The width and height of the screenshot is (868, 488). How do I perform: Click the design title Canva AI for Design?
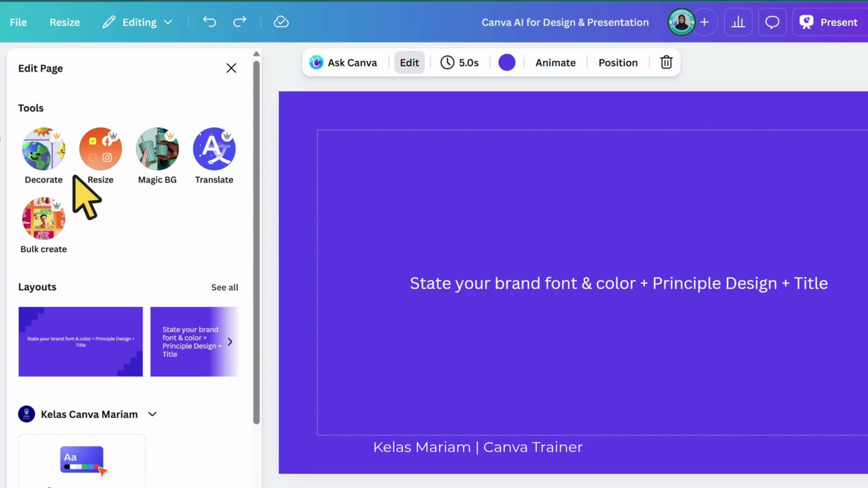pyautogui.click(x=565, y=22)
